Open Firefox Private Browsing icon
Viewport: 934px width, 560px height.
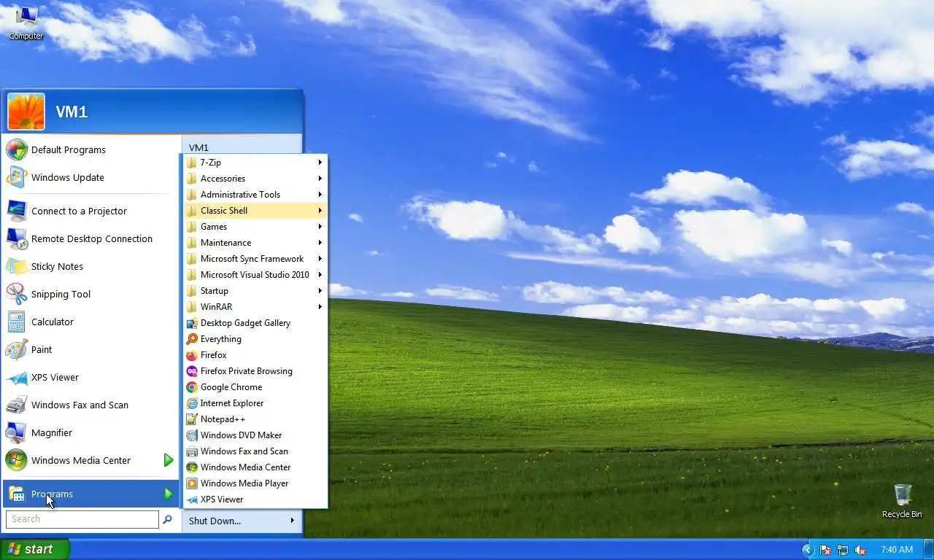point(192,371)
